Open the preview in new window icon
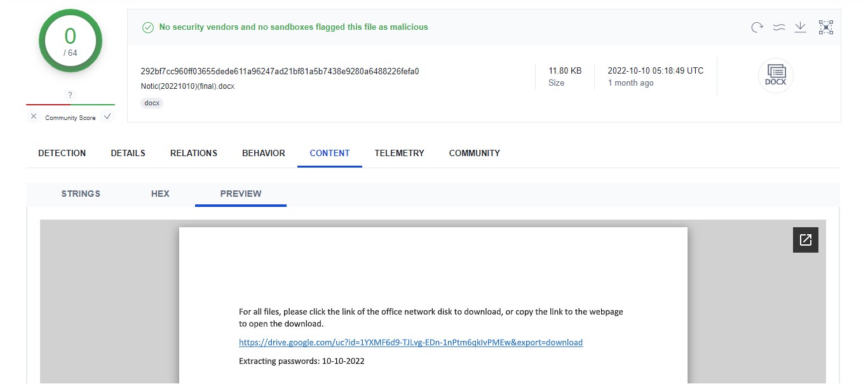The height and width of the screenshot is (384, 868). pyautogui.click(x=805, y=240)
